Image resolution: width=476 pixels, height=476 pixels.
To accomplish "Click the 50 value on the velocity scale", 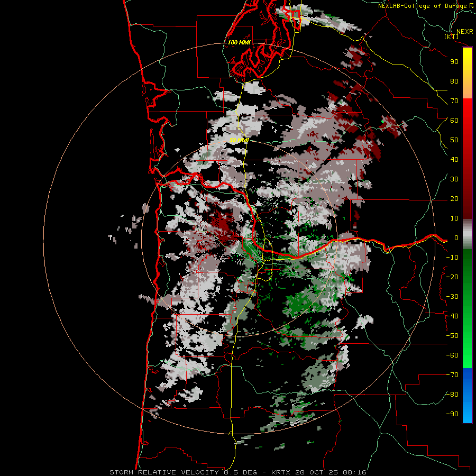I will [x=454, y=140].
